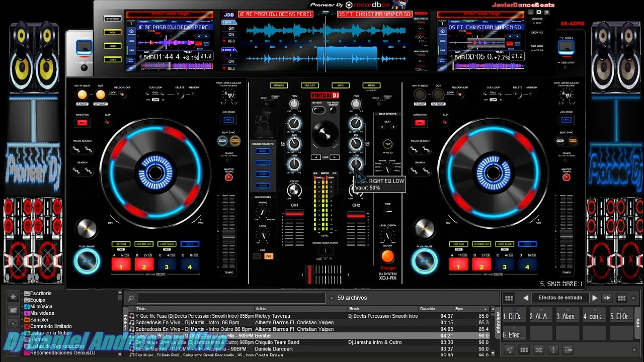Set loop OUT point on left deck
This screenshot has width=644, height=362.
point(100,95)
